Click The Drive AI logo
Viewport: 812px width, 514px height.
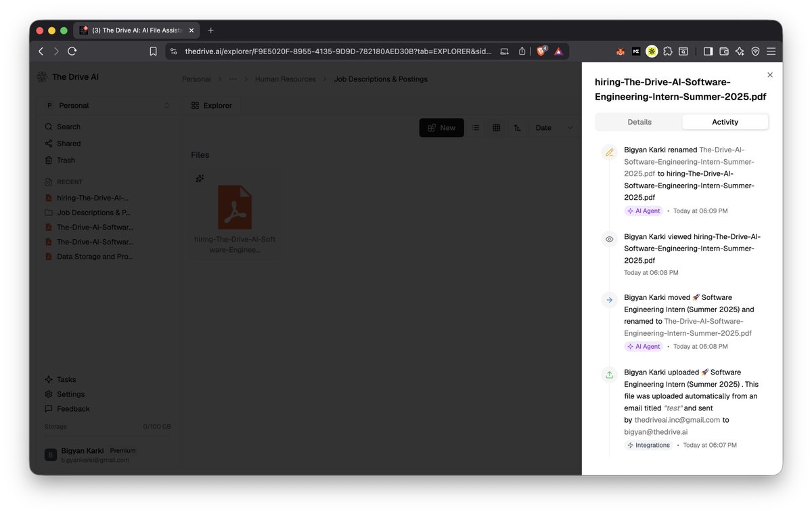(68, 77)
